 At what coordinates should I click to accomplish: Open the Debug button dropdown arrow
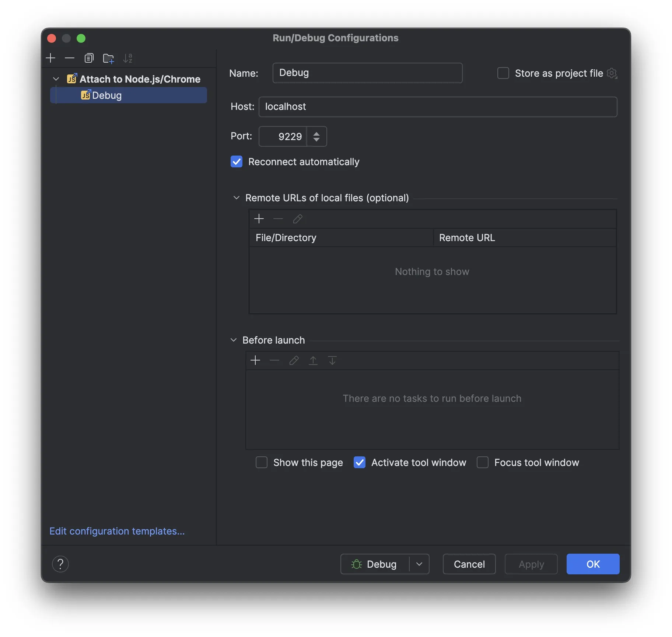pyautogui.click(x=419, y=564)
